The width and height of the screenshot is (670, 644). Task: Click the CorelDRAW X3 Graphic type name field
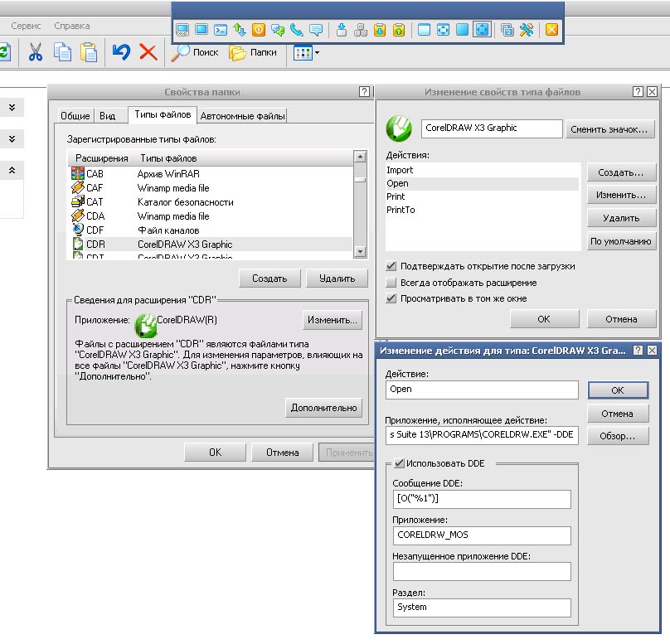[x=492, y=128]
